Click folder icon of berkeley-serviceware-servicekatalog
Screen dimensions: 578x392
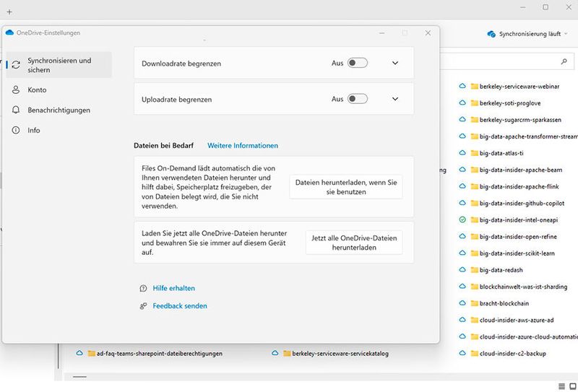coord(287,354)
